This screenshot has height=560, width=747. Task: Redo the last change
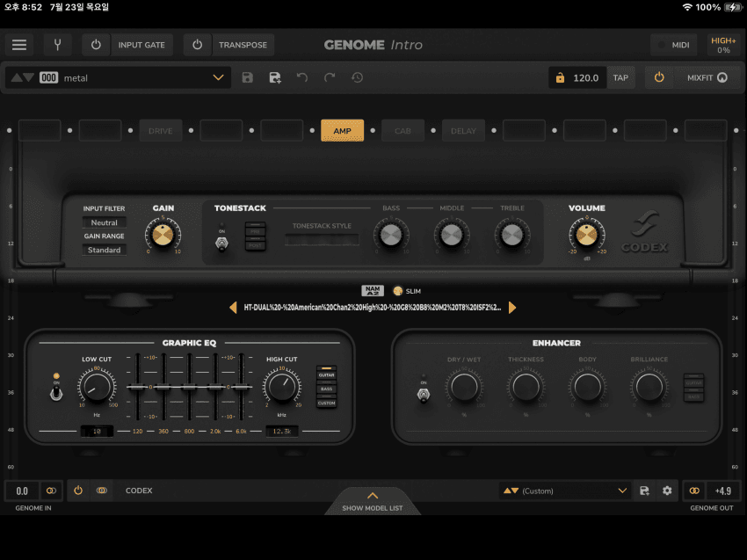330,77
